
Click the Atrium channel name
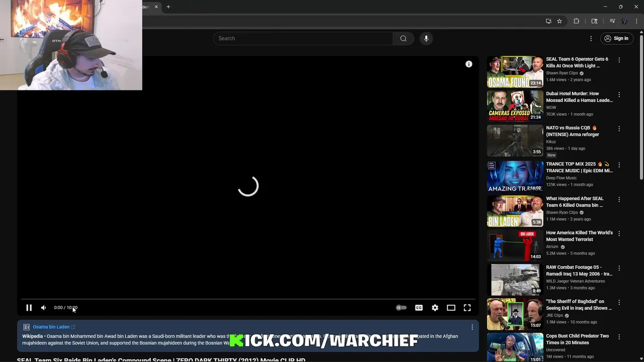[552, 247]
